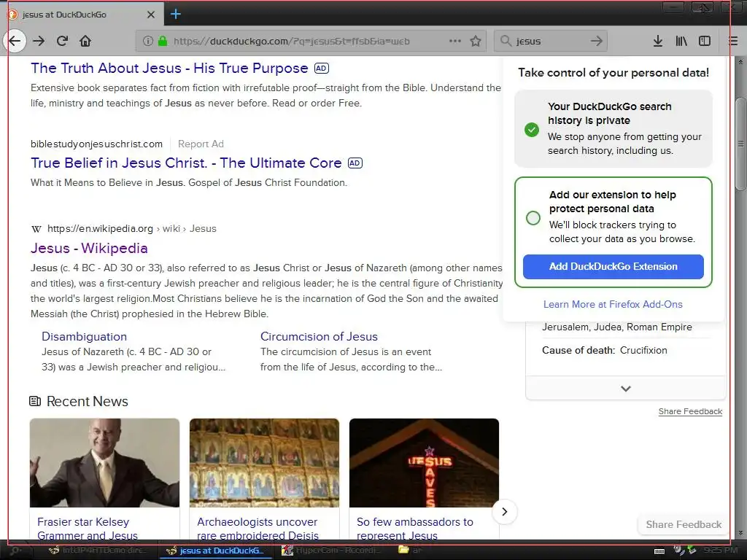Open 'Learn More at Firefox Add-Ons'
The image size is (747, 560).
point(613,304)
